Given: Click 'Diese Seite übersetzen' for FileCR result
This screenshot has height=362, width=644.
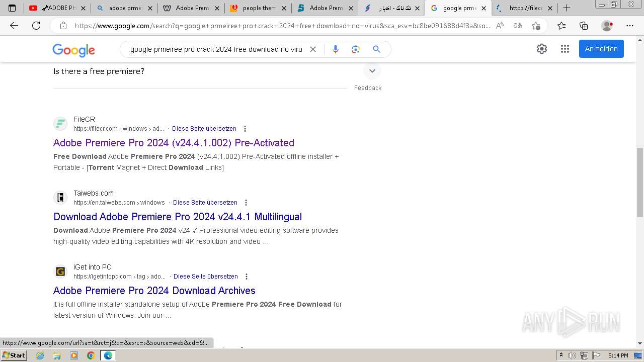Looking at the screenshot, I should 204,129.
